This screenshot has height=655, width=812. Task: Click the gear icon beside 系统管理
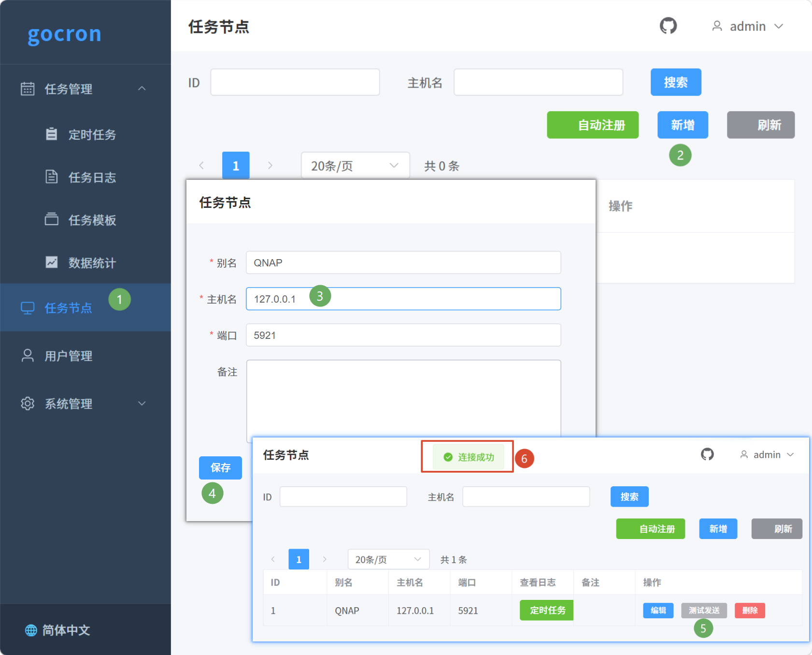point(28,403)
